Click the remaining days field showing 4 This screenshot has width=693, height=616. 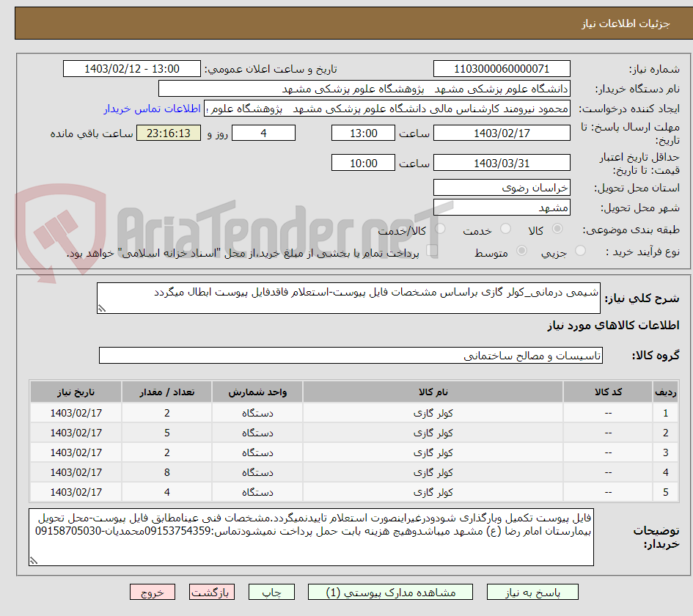coord(263,133)
